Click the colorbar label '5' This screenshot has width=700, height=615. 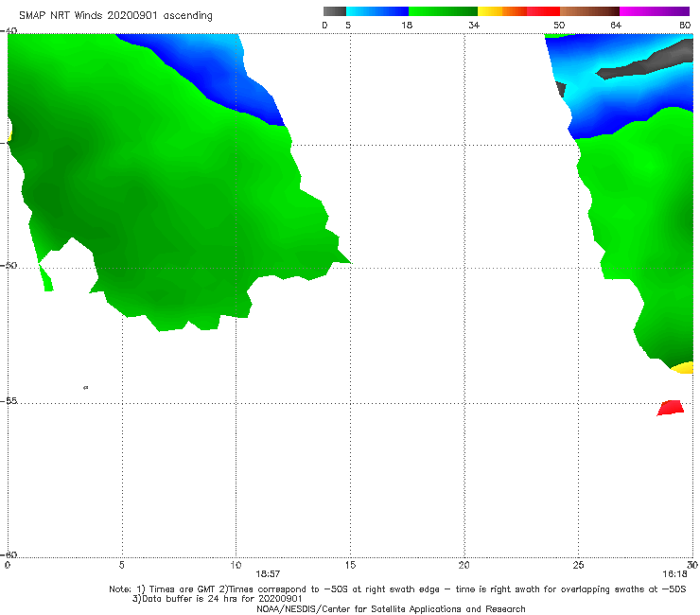348,25
